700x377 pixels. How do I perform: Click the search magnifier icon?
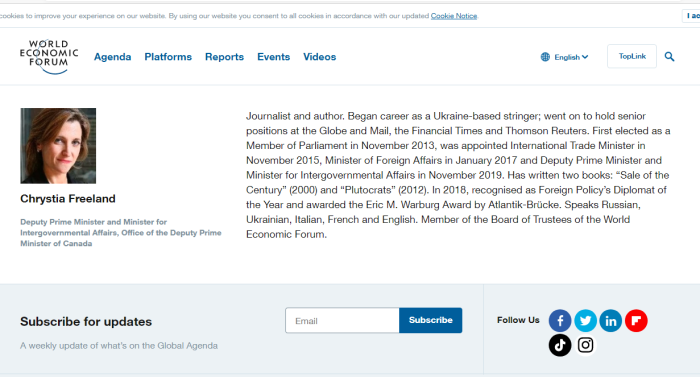[x=669, y=56]
